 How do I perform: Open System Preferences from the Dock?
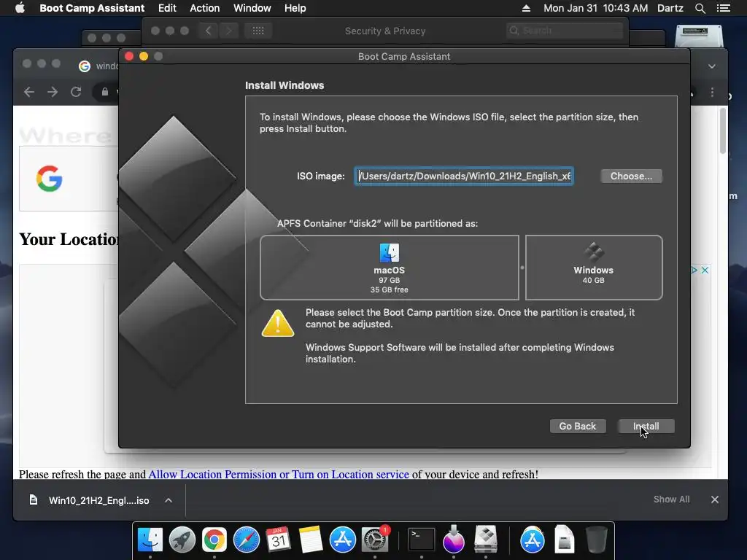click(x=375, y=540)
